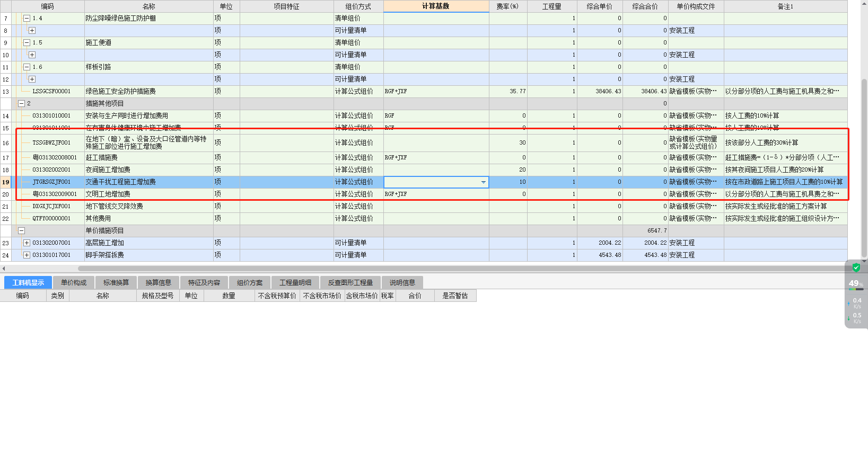Viewport: 868px width, 455px height.
Task: Select the 夜间施工增加费 name cell
Action: tap(149, 169)
